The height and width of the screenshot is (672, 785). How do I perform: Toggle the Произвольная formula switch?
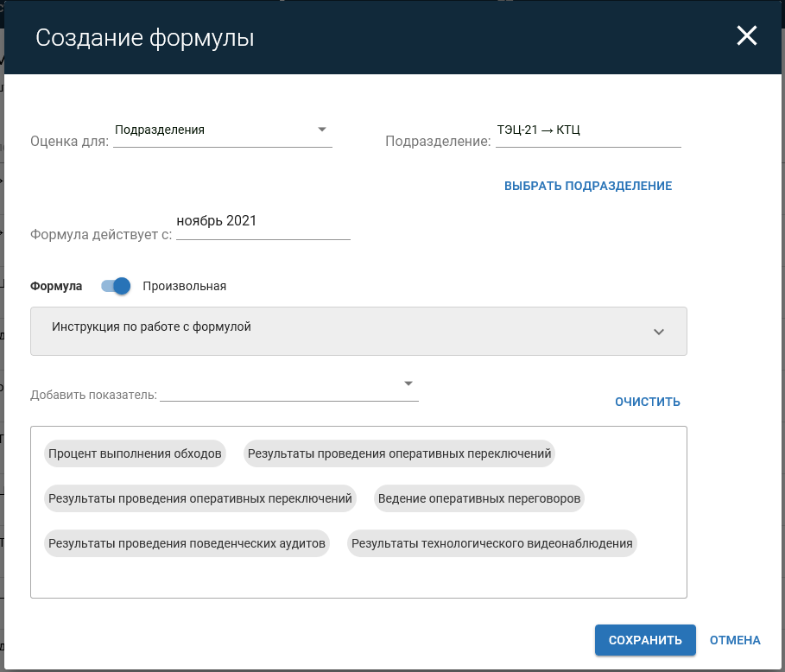pos(116,286)
